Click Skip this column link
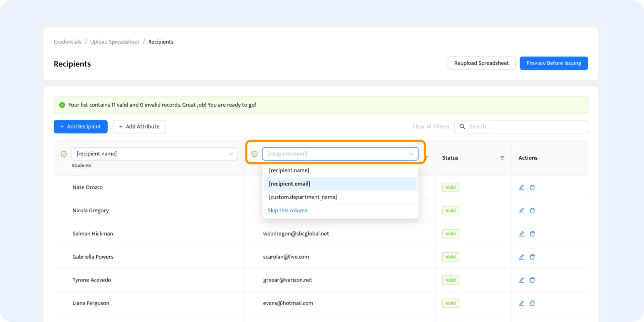 click(287, 210)
